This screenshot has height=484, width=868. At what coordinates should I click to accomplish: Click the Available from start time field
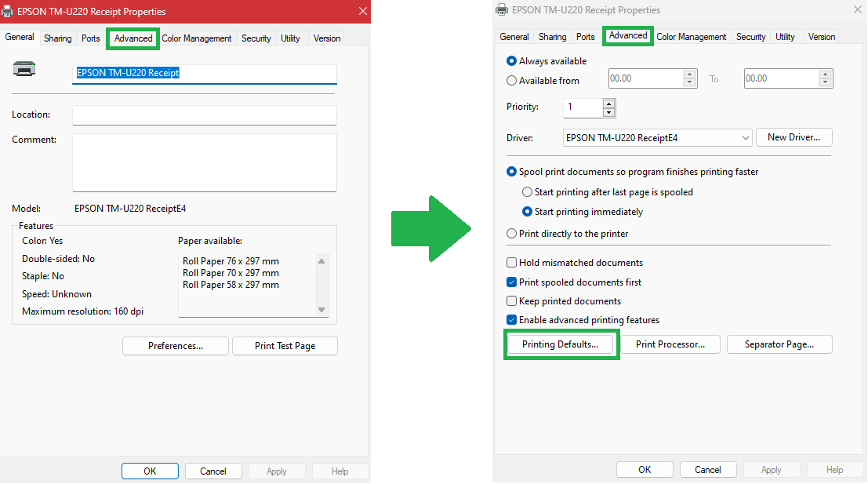645,78
